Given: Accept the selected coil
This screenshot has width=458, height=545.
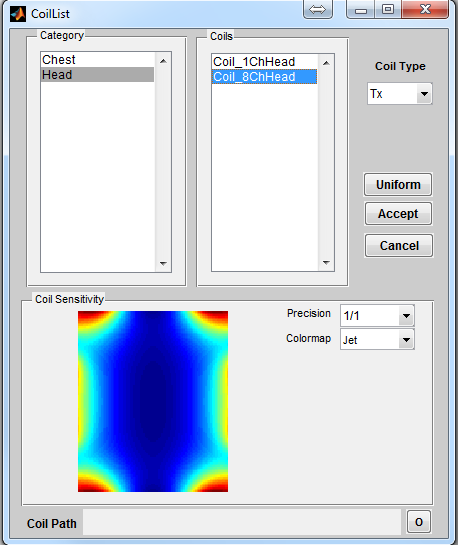Looking at the screenshot, I should [398, 214].
